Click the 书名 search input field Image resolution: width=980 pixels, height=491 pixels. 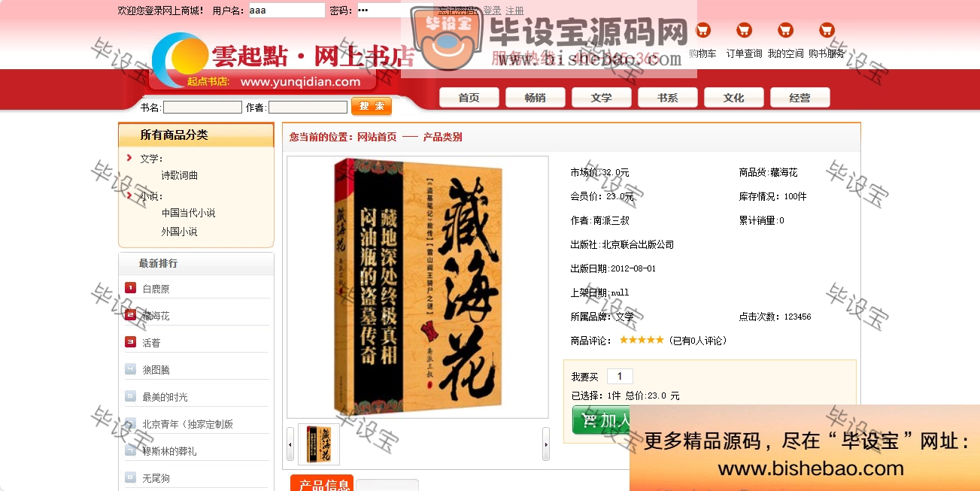[x=202, y=108]
